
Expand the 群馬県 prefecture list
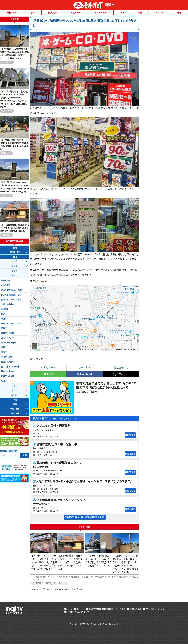(x=14, y=271)
